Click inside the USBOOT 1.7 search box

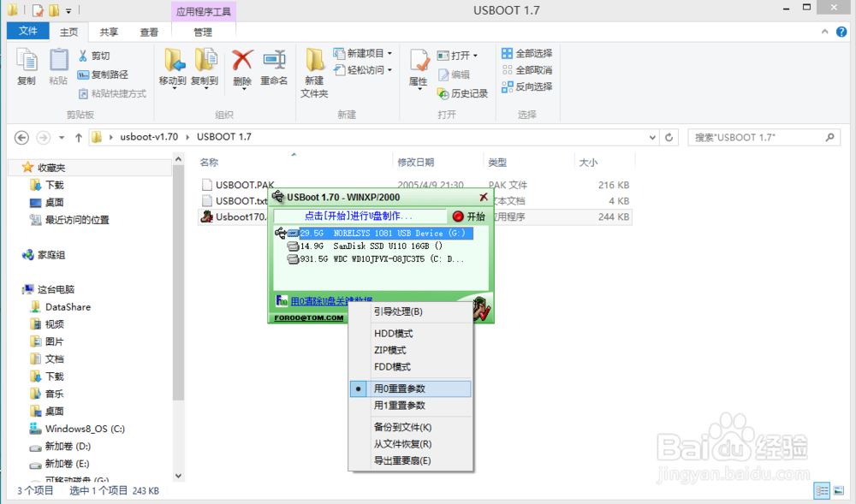point(762,137)
